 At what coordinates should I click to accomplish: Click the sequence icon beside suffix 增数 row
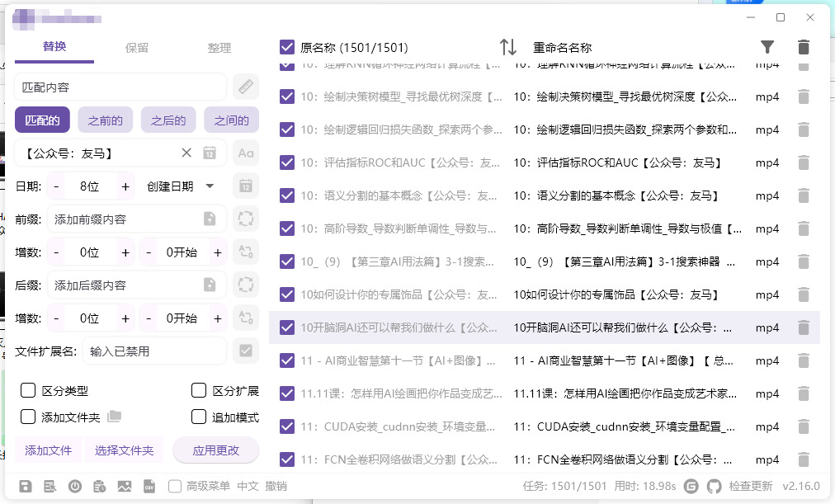coord(246,318)
